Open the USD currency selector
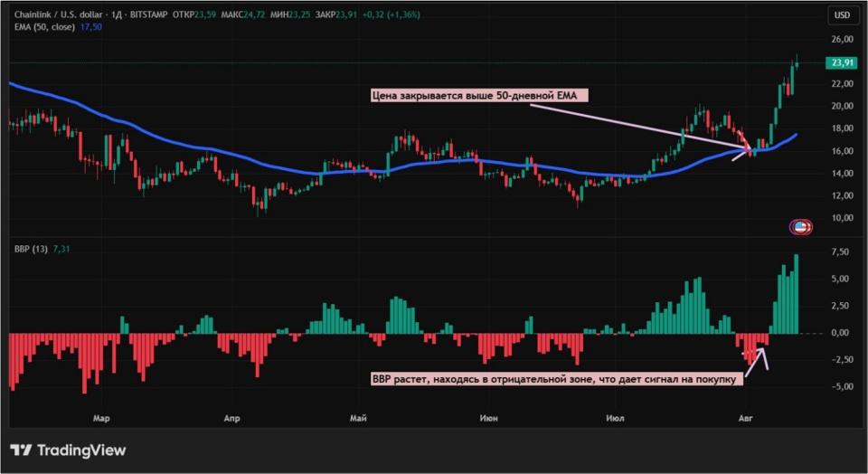The height and width of the screenshot is (474, 868). tap(842, 15)
